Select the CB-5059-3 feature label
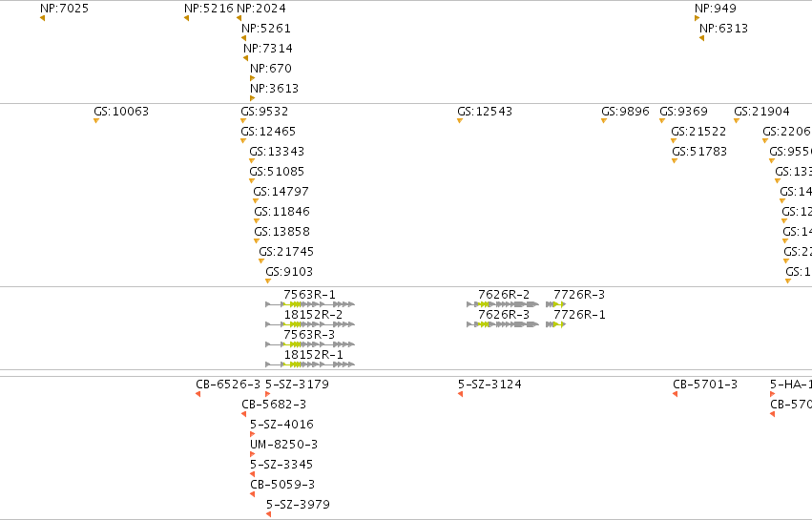The image size is (812, 520). pos(282,485)
